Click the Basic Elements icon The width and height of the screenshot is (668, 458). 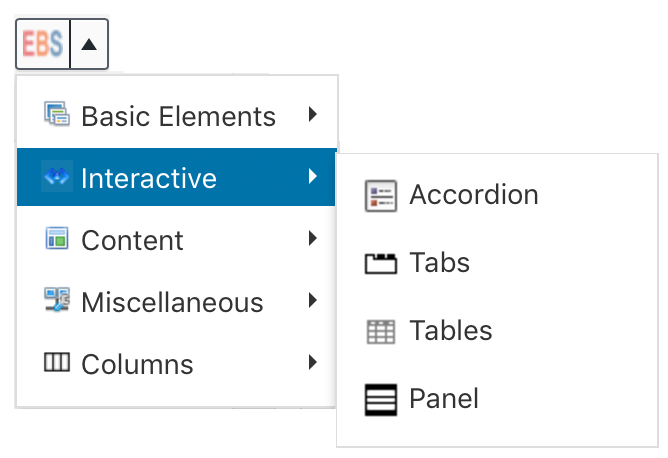[x=57, y=114]
